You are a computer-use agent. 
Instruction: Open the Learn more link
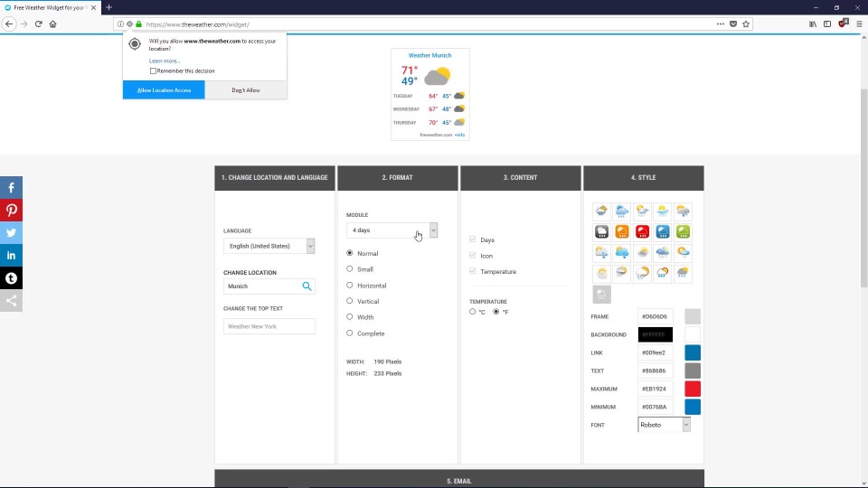[x=164, y=61]
